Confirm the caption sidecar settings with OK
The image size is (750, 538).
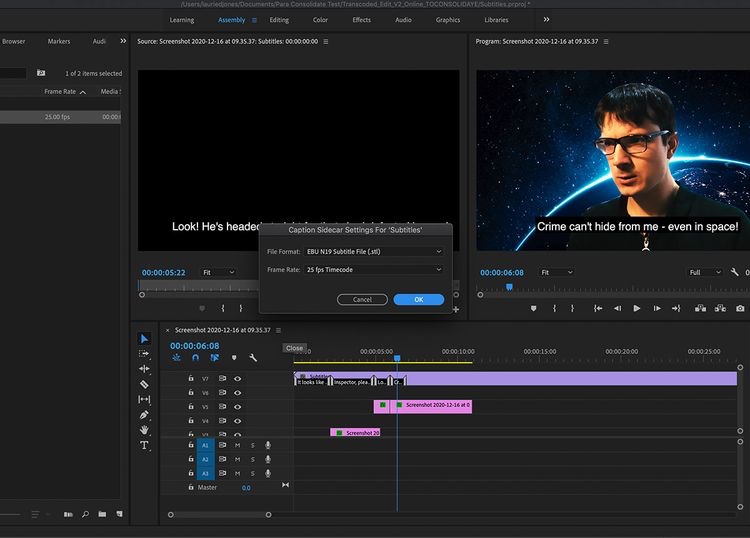point(419,299)
